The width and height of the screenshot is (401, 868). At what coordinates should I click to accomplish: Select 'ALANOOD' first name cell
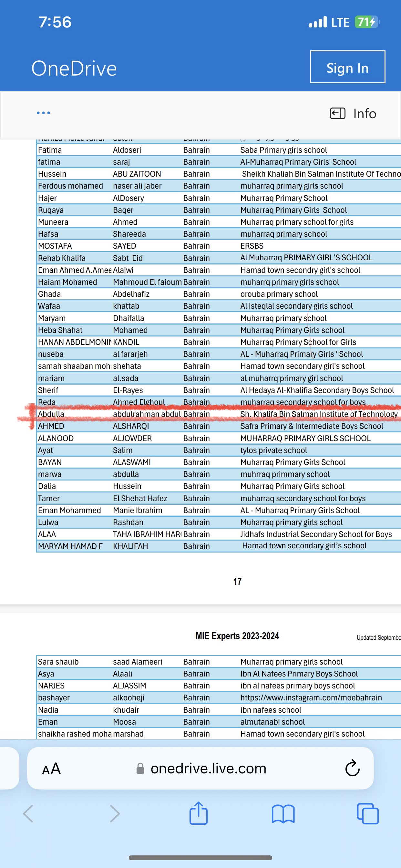click(56, 439)
